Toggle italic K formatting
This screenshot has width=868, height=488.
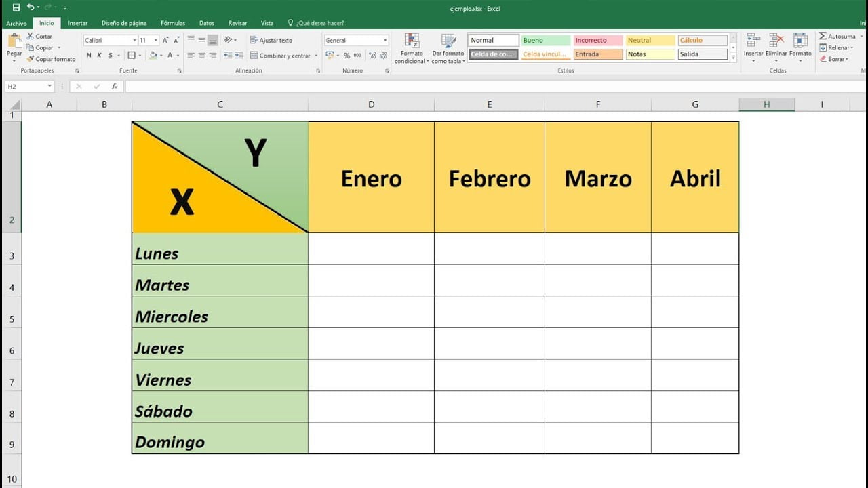pos(99,56)
